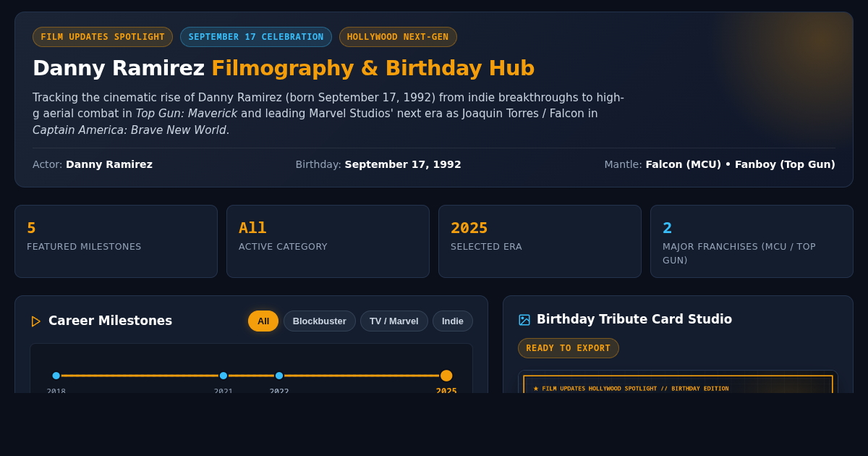Click the image icon beside Birthday Tribute Card Studio
Image resolution: width=868 pixels, height=456 pixels.
click(524, 320)
